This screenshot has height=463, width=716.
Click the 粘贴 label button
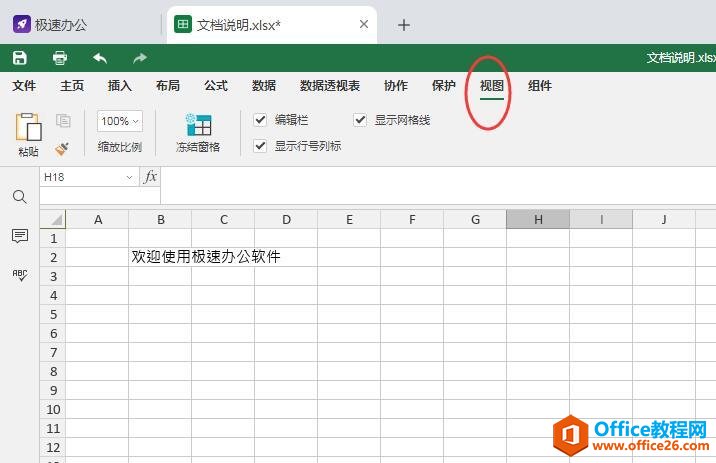point(28,152)
